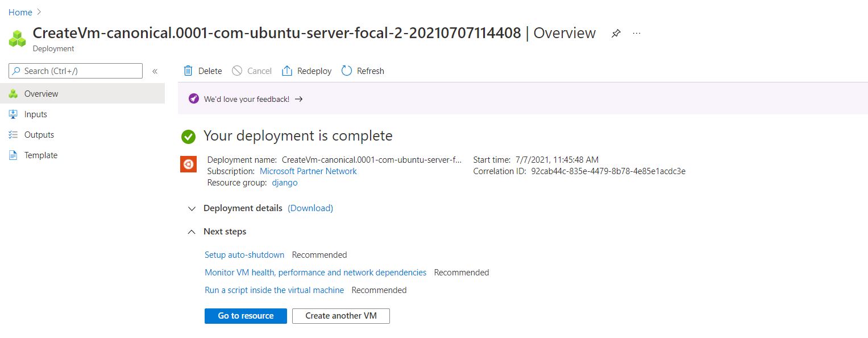
Task: Click the Create another VM button
Action: [x=340, y=316]
